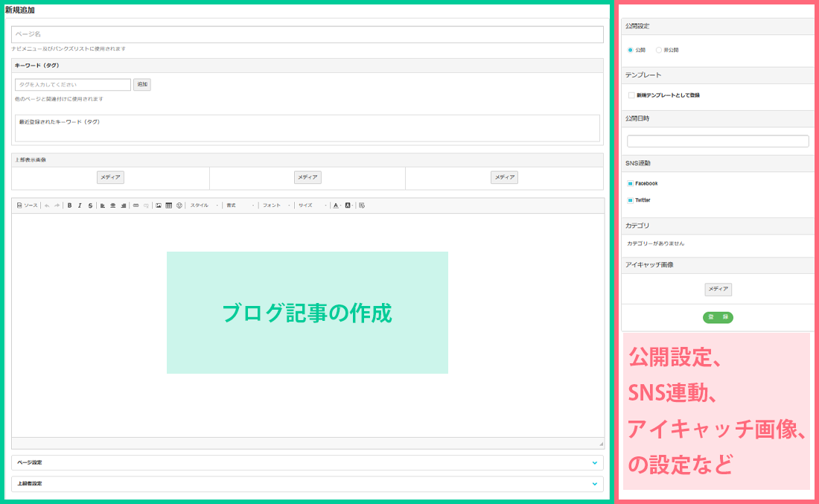
Task: Check 新規テンプレートとして登録 checkbox
Action: tap(631, 95)
